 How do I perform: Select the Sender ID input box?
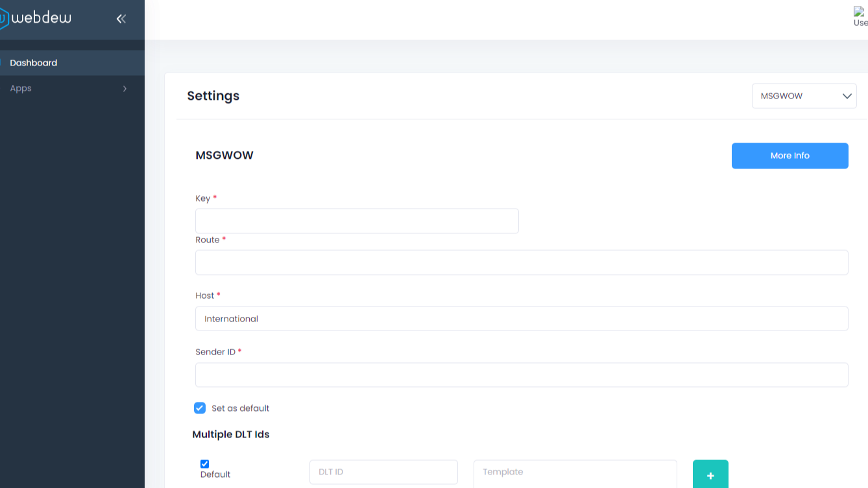[x=521, y=375]
